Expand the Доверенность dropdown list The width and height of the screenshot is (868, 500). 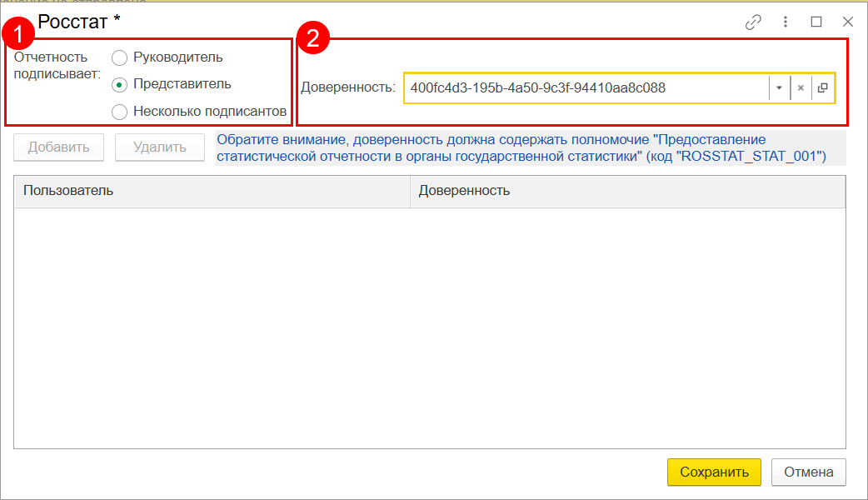coord(779,87)
